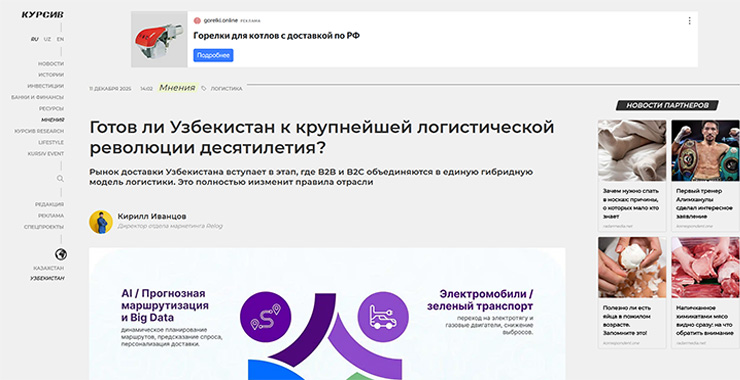Open the Курсив Research section
740x380 pixels.
(x=39, y=131)
